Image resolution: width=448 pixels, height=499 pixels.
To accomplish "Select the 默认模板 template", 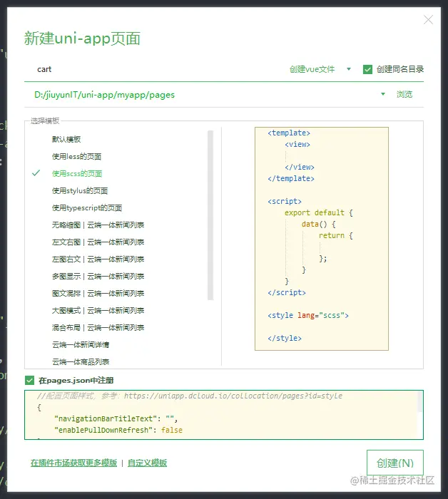I will tap(66, 139).
